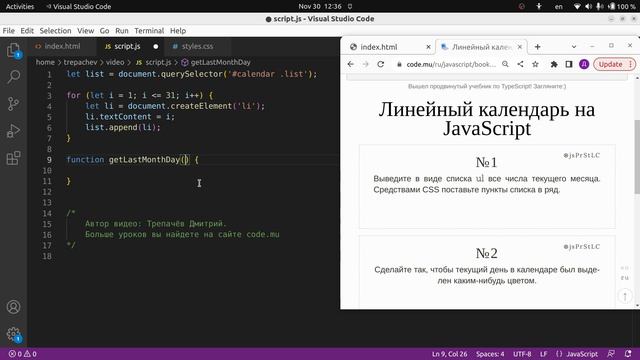Close the Линейный календарь browser tab
Screen dimensions: 640x360
[x=520, y=47]
